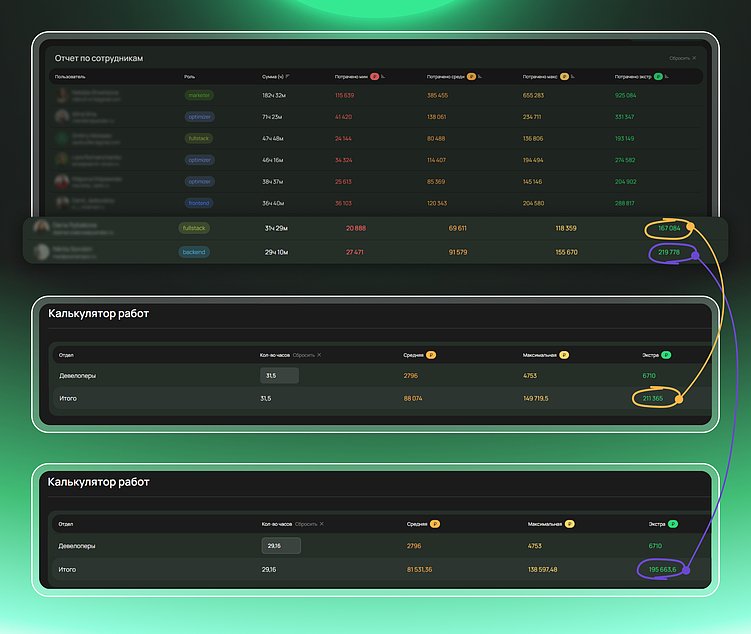Click the circled value 167 084
This screenshot has height=634, width=751.
tap(669, 228)
